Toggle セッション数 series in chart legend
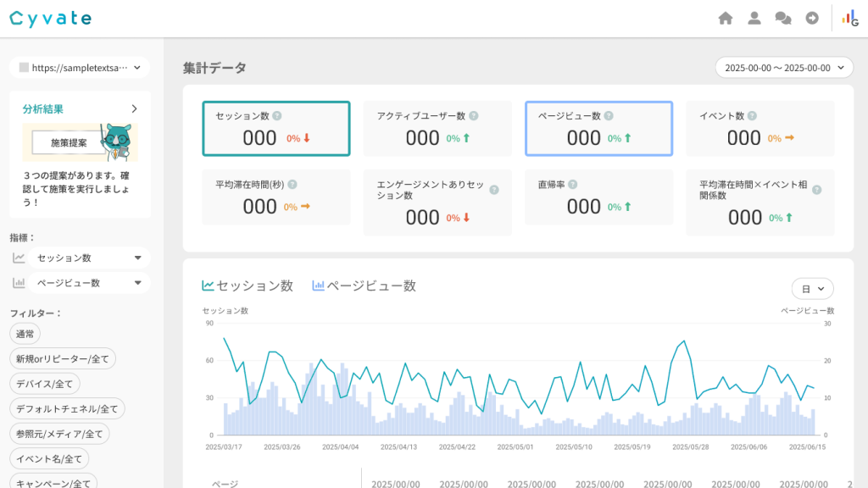 pyautogui.click(x=248, y=286)
